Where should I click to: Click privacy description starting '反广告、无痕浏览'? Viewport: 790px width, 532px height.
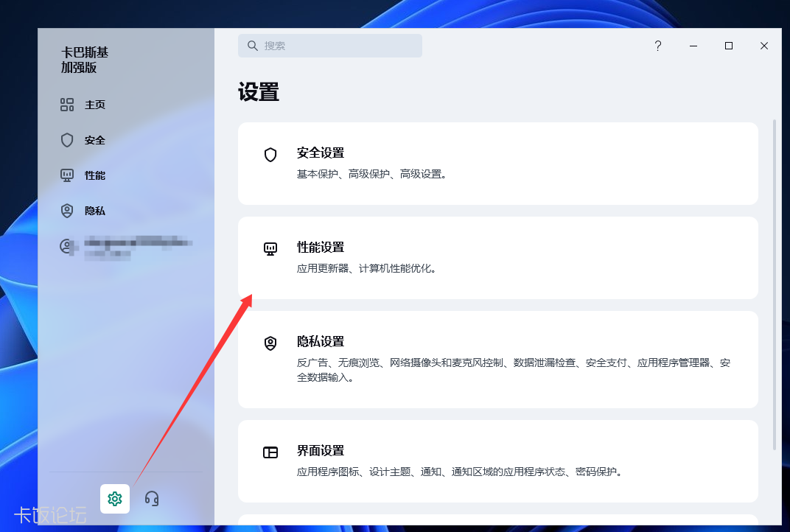[514, 370]
